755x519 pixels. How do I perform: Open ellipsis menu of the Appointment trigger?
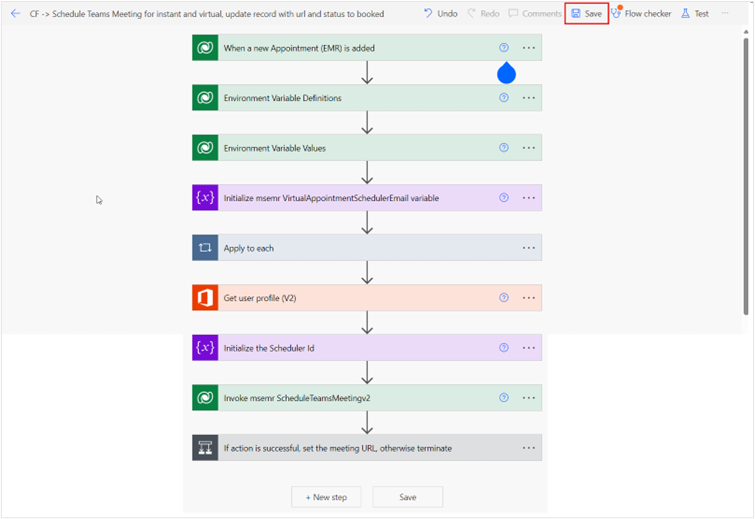point(529,48)
